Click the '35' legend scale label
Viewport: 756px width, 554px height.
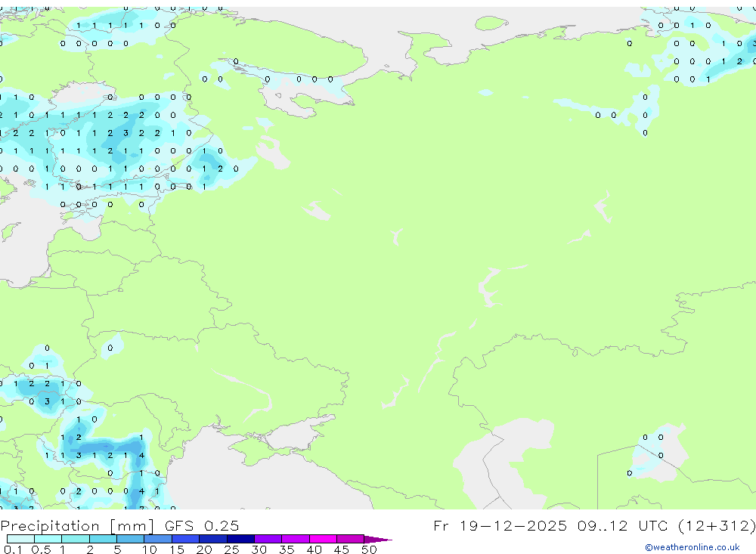(x=287, y=549)
